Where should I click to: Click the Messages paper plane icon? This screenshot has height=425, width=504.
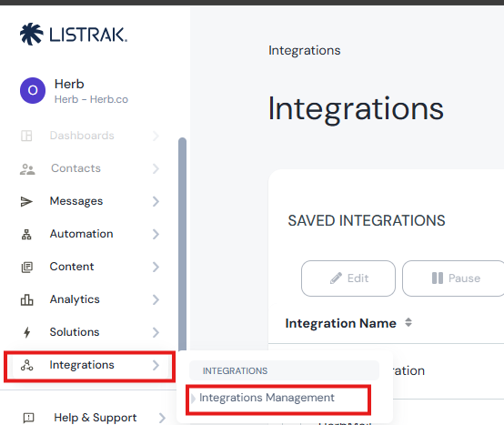coord(26,201)
